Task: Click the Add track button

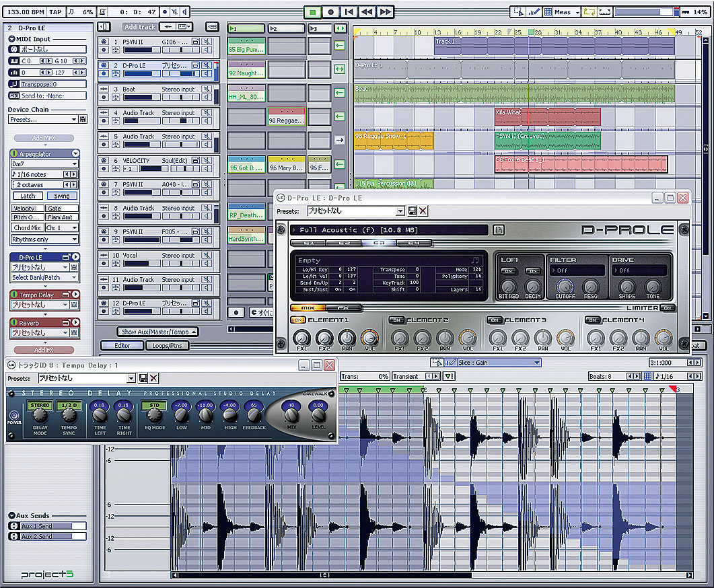Action: [140, 27]
